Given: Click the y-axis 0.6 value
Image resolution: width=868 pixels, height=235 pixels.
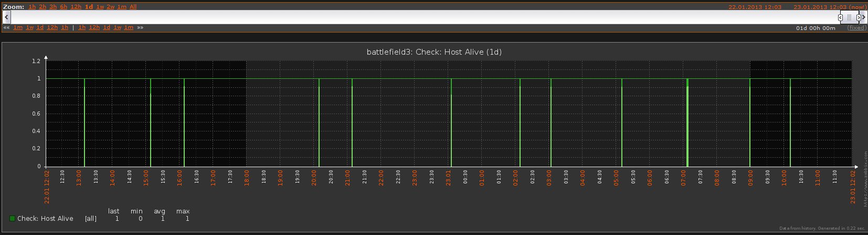Looking at the screenshot, I should (36, 114).
